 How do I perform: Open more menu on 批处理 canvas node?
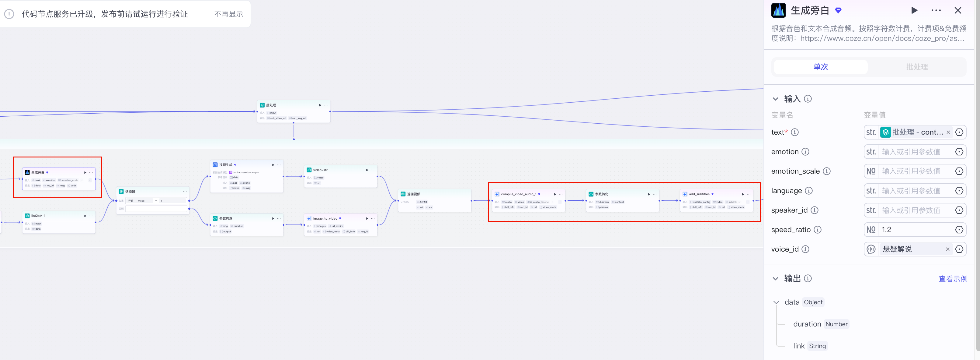[326, 105]
